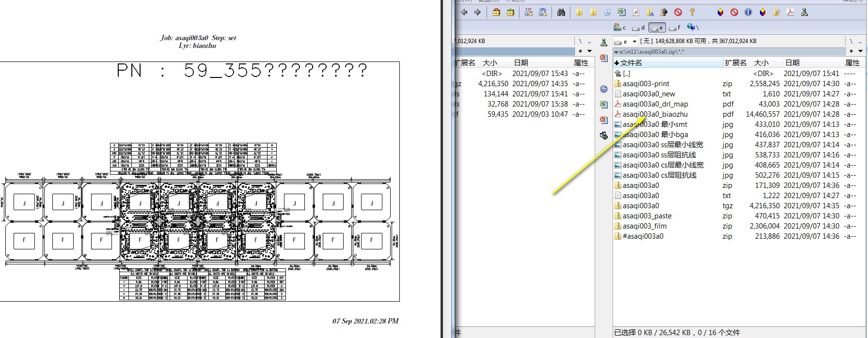
Task: Select the asaqi003a0 tgz archive row
Action: click(x=739, y=206)
